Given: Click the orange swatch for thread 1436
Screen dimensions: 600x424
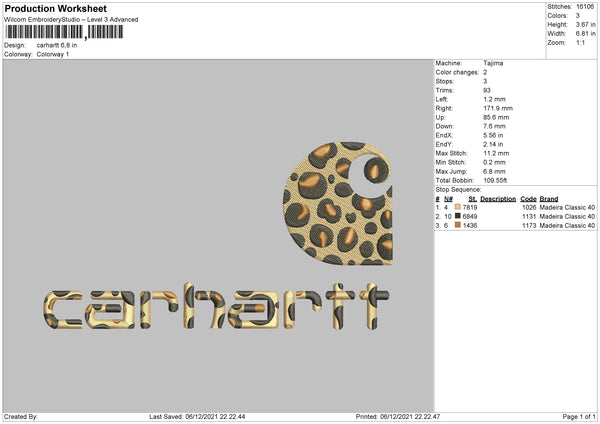Looking at the screenshot, I should 458,225.
